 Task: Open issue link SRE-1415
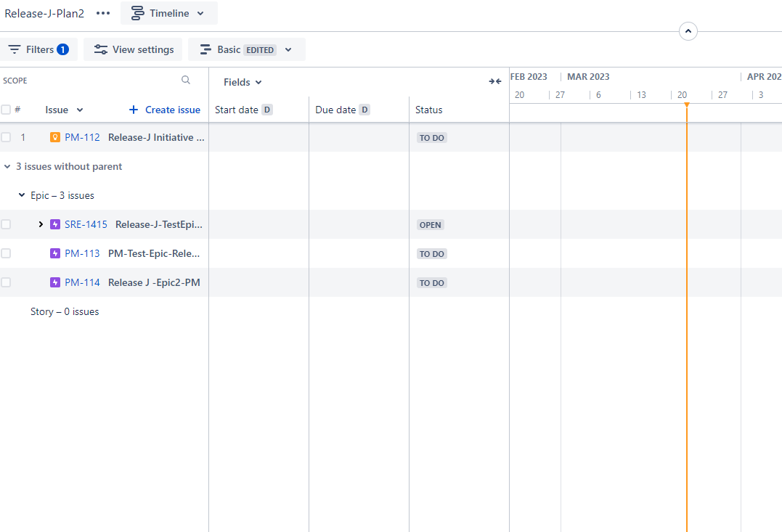pyautogui.click(x=86, y=224)
